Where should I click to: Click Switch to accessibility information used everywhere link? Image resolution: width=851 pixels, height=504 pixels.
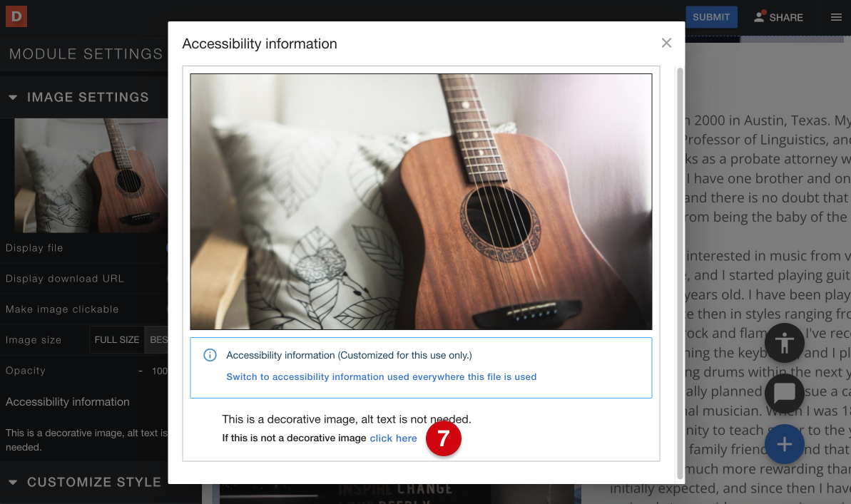(381, 377)
